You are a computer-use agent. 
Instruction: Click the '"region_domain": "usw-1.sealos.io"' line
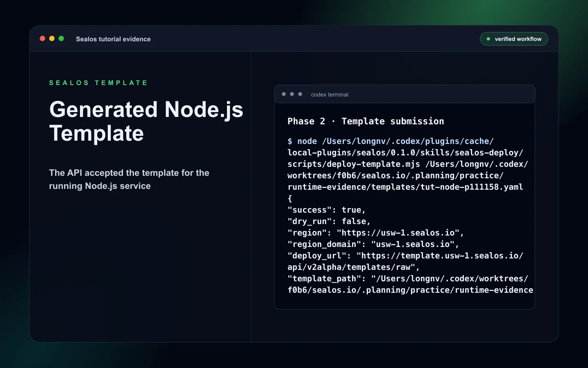pyautogui.click(x=373, y=244)
